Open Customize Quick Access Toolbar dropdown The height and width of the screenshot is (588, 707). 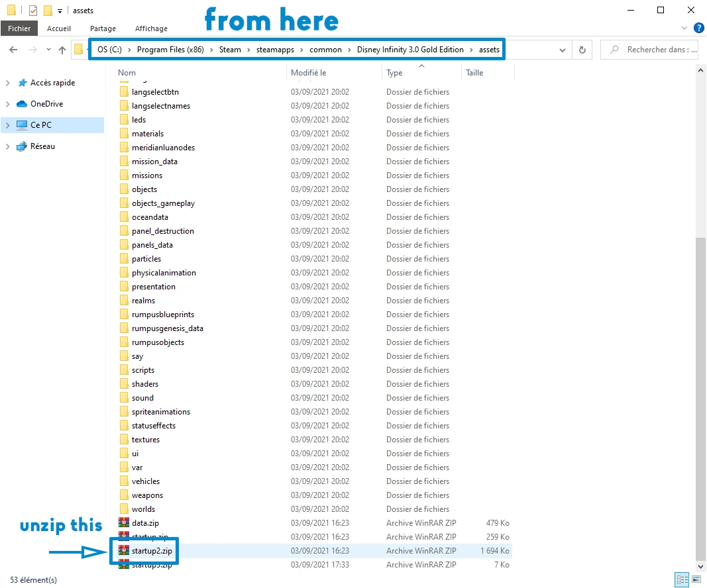coord(60,11)
